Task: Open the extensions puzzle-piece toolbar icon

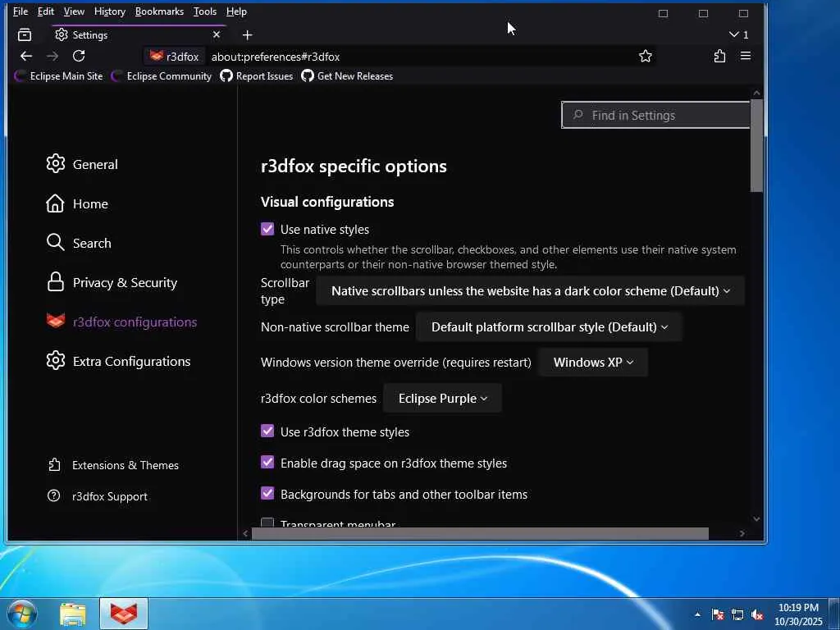Action: 719,56
